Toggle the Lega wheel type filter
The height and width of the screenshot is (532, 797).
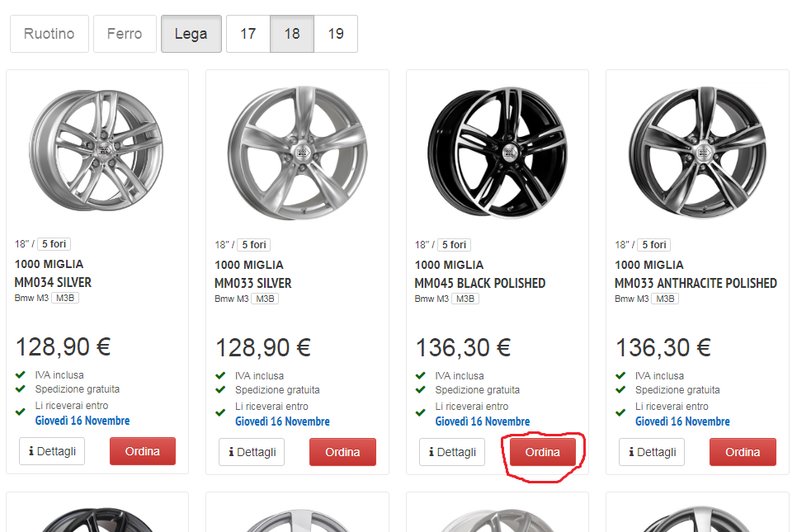191,34
